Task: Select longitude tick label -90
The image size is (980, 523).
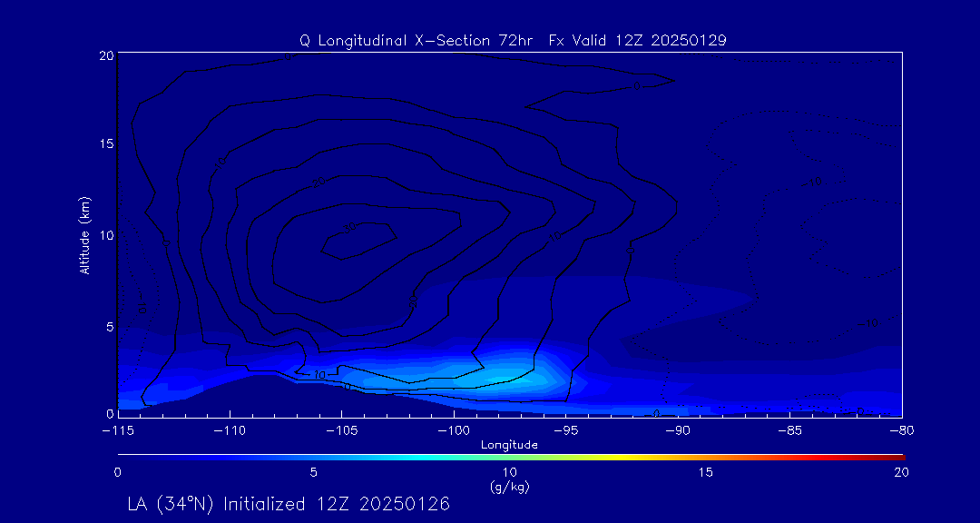Action: 678,431
